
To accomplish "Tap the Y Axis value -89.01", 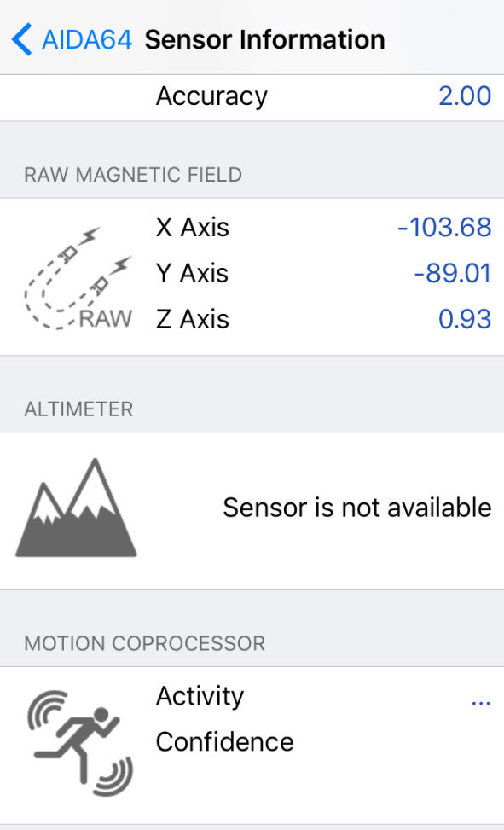I will point(453,274).
